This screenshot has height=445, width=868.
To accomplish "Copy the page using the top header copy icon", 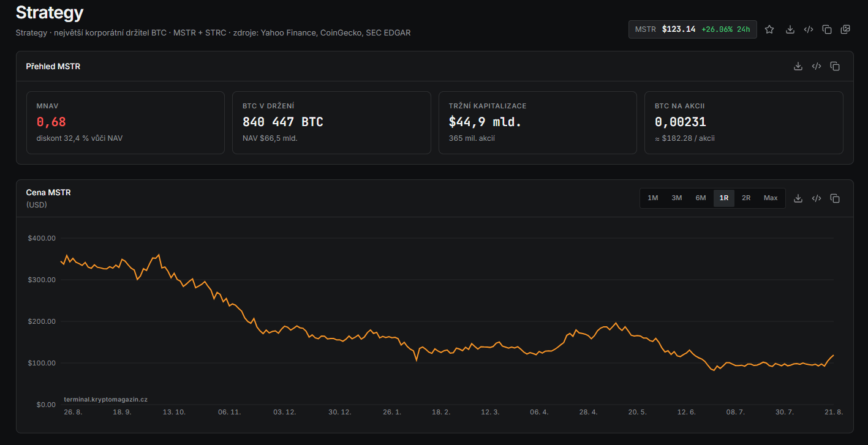I will [x=827, y=29].
